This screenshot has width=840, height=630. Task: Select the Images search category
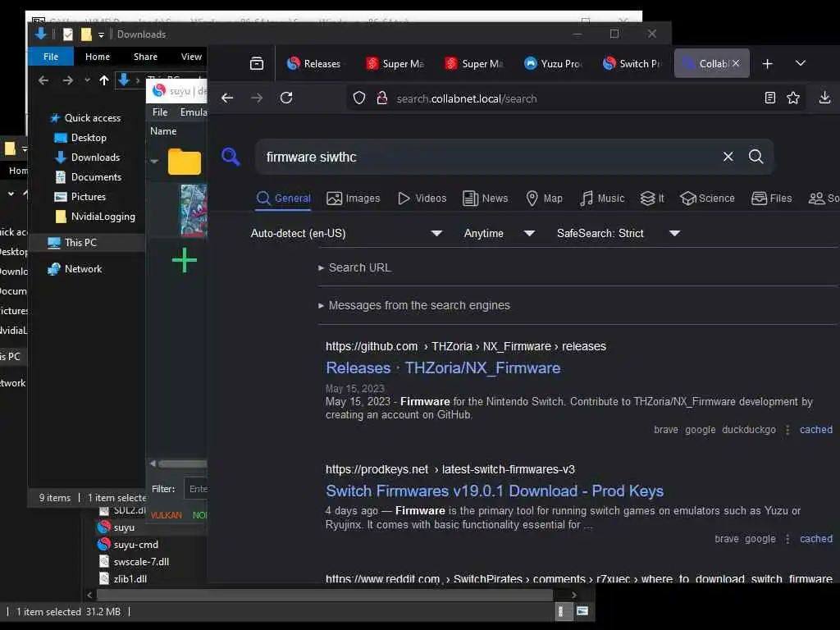[353, 199]
